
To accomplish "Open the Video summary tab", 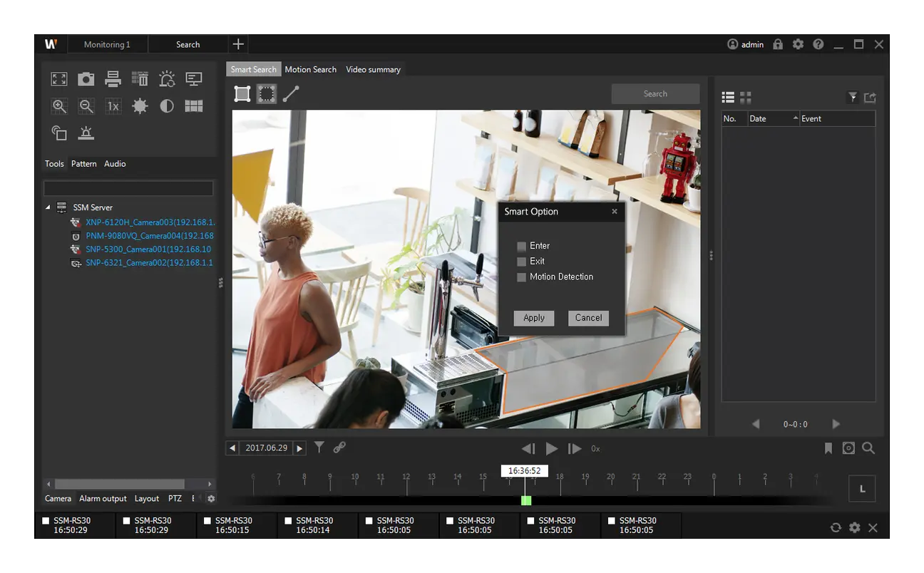I will pyautogui.click(x=374, y=70).
